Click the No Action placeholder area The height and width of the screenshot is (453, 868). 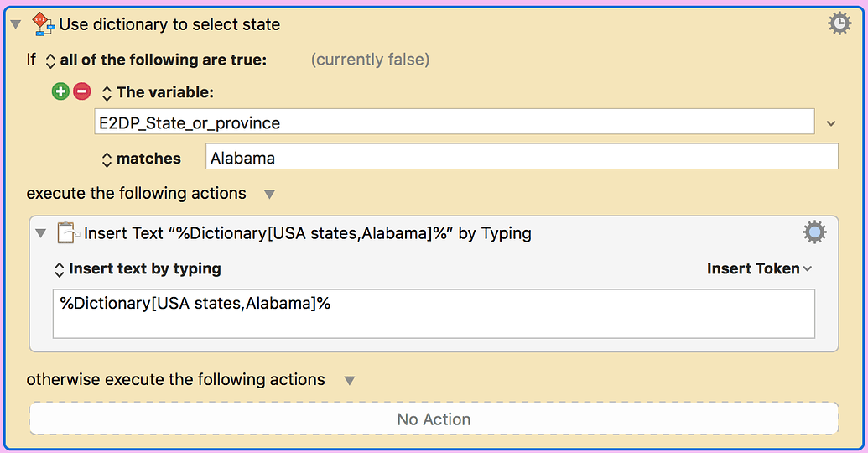pos(434,419)
